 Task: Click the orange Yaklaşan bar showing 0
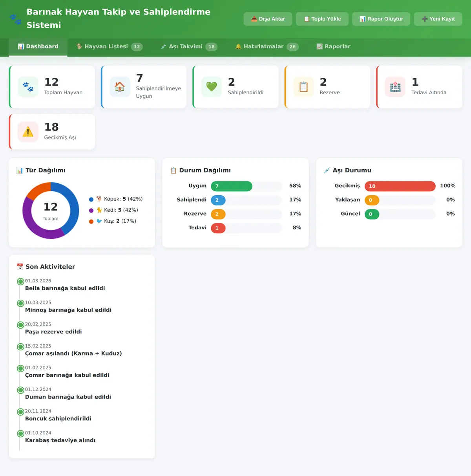point(372,200)
